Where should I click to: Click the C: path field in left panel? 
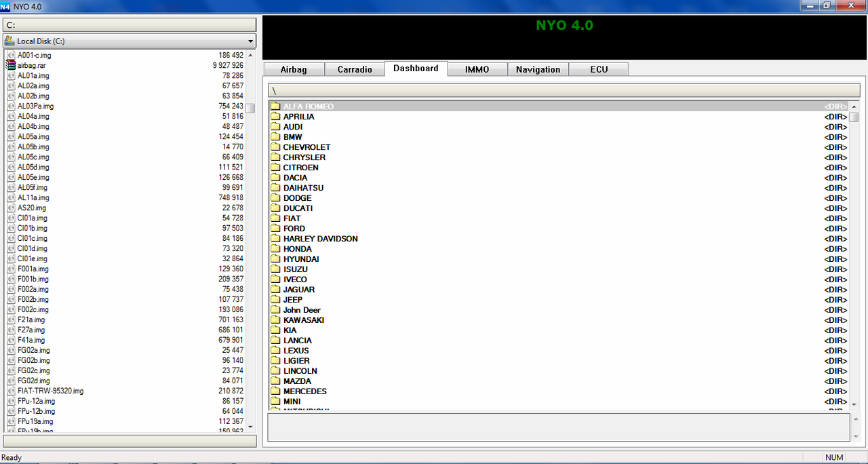pyautogui.click(x=130, y=24)
